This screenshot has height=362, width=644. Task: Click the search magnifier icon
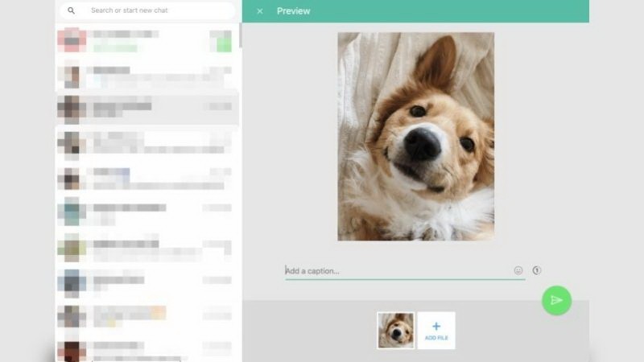71,10
